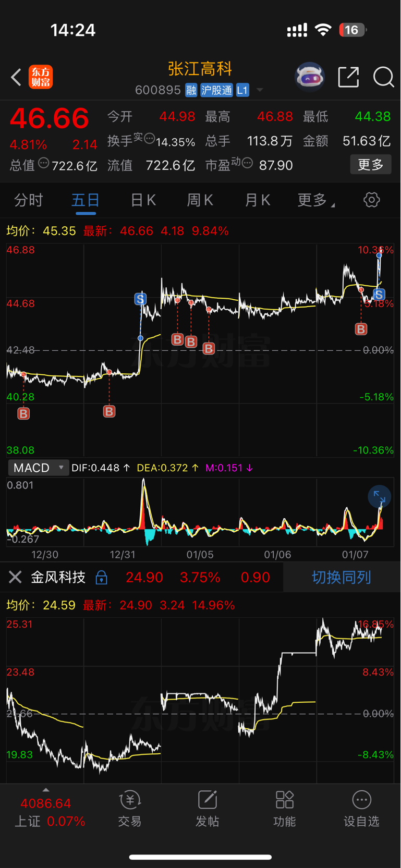Tap the B marker below 40.28

(23, 413)
